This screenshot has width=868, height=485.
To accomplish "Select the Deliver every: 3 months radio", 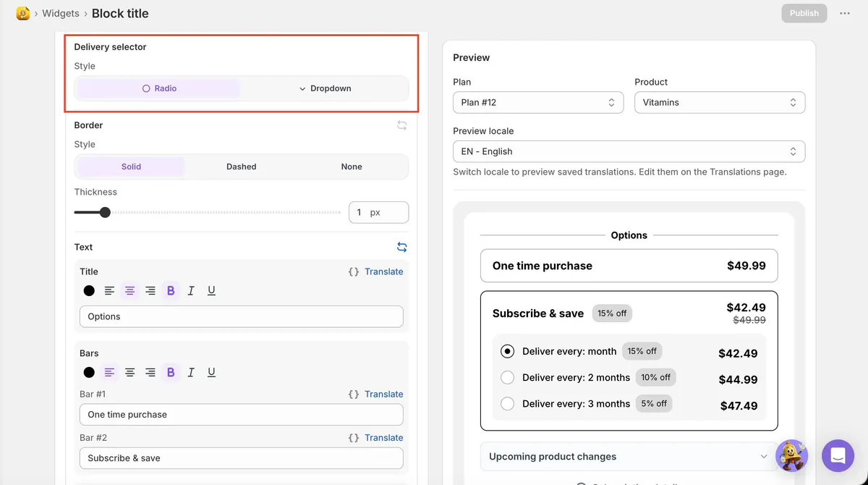I will (508, 403).
